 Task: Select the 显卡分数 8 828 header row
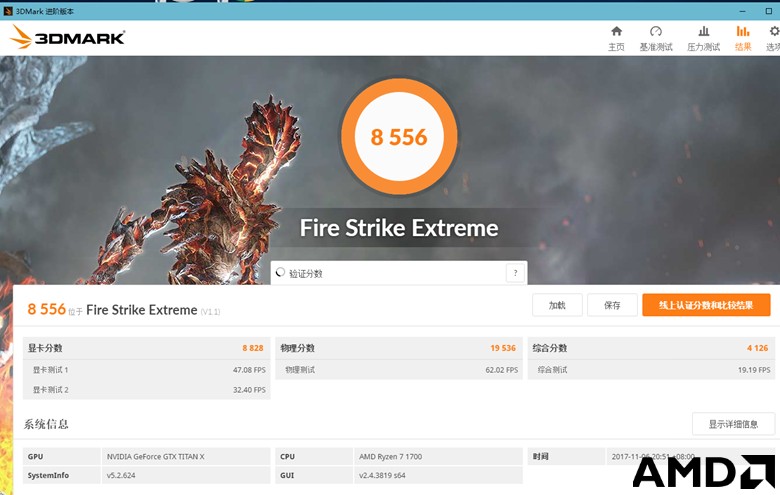tap(146, 348)
